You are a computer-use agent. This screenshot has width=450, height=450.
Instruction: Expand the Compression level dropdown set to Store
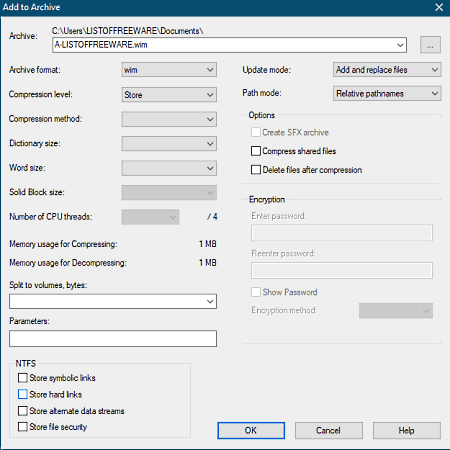click(169, 95)
